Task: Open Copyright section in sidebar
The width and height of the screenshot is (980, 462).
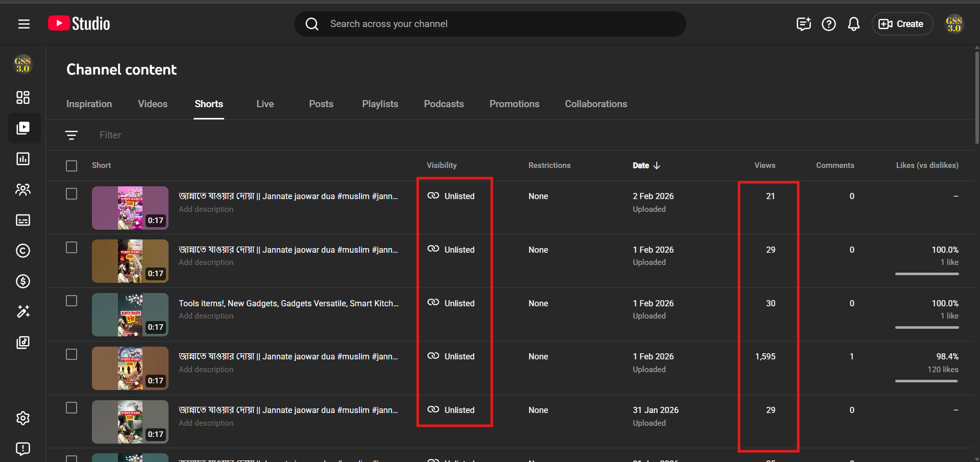Action: pyautogui.click(x=23, y=251)
